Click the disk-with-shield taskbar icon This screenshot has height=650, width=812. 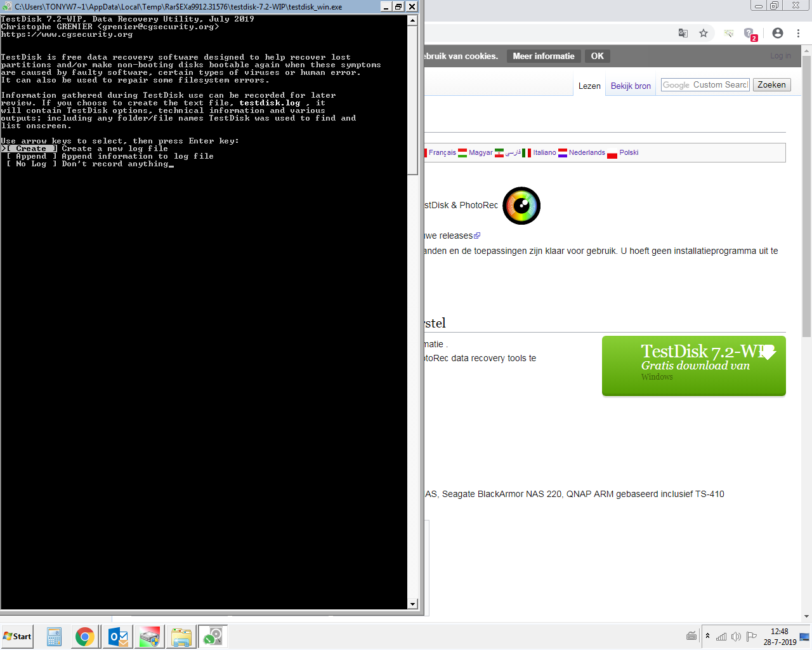(x=150, y=637)
